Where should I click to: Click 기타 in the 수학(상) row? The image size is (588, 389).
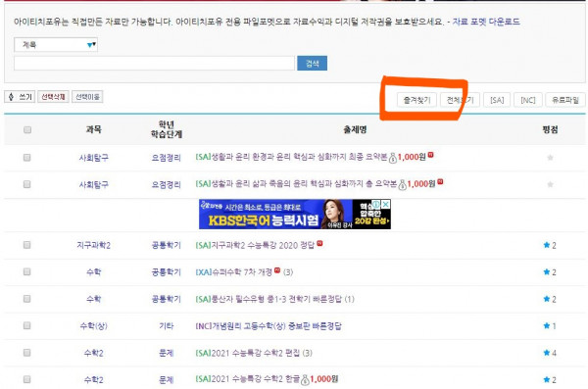click(x=167, y=326)
